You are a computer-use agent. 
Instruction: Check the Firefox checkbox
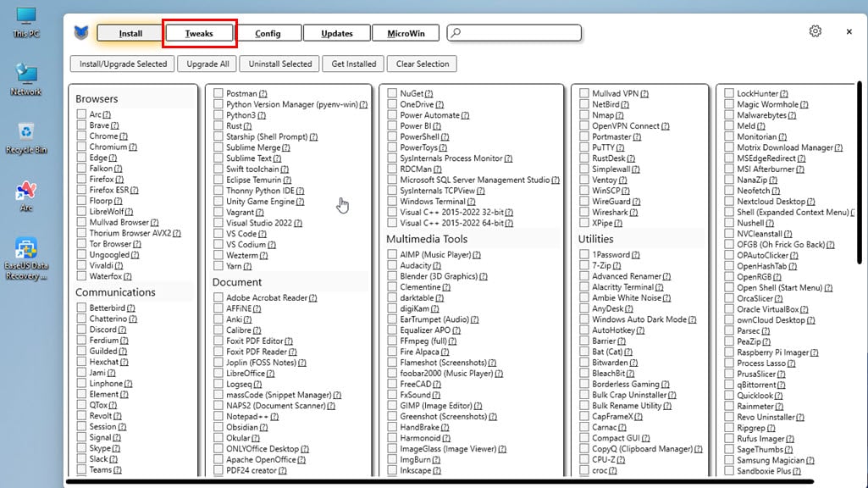(x=82, y=179)
